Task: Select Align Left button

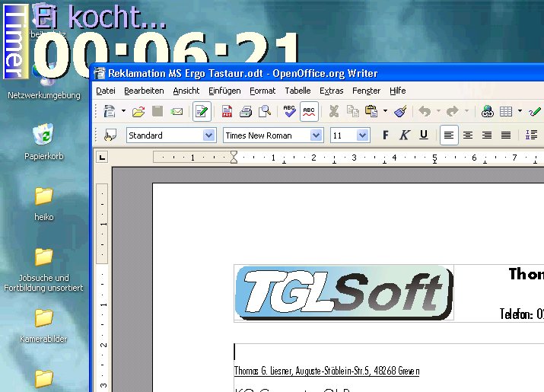Action: [449, 135]
